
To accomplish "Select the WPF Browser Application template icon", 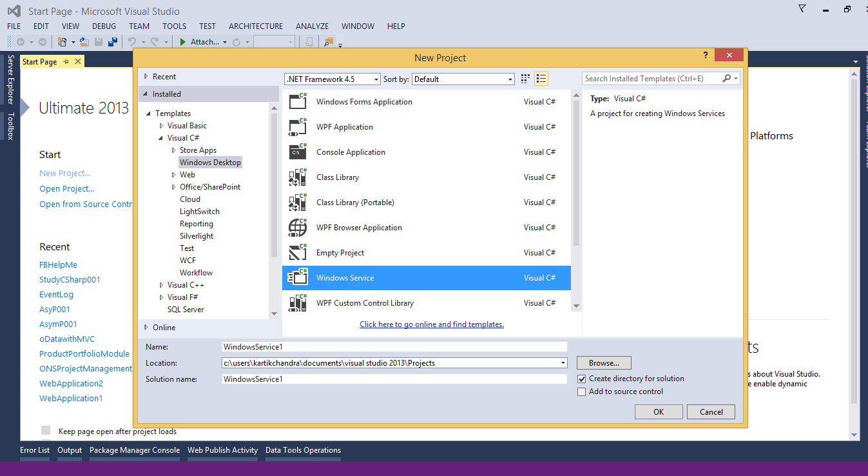I will pos(298,227).
